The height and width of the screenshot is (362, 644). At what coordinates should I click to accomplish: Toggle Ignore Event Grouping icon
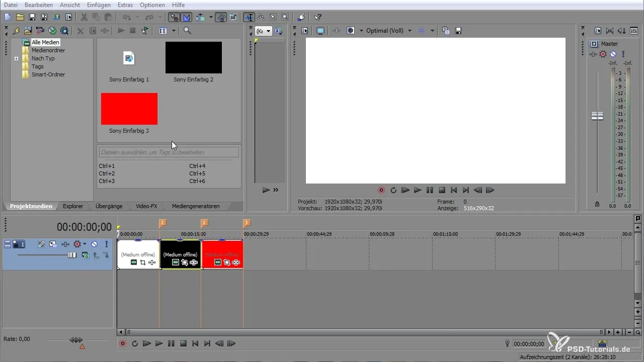pyautogui.click(x=233, y=17)
